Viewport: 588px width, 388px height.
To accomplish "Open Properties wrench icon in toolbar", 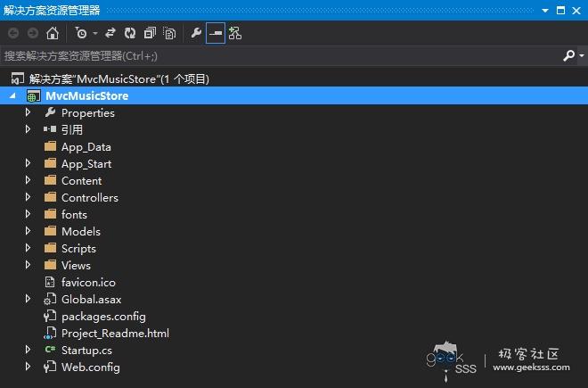I will pyautogui.click(x=196, y=33).
